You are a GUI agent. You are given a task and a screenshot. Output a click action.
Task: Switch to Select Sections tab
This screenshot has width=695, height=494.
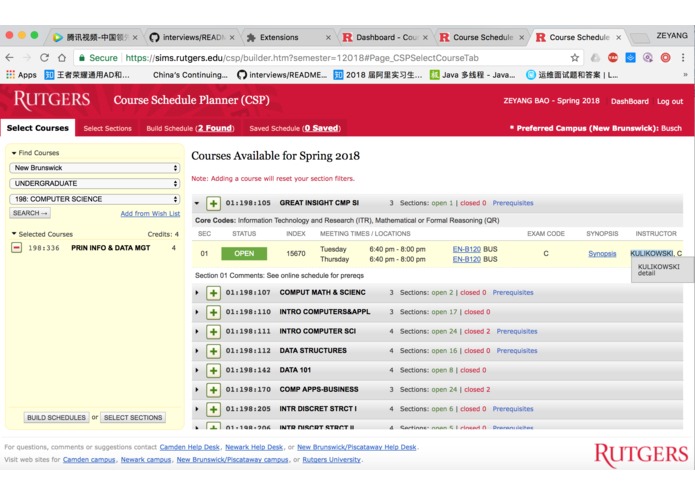(108, 128)
